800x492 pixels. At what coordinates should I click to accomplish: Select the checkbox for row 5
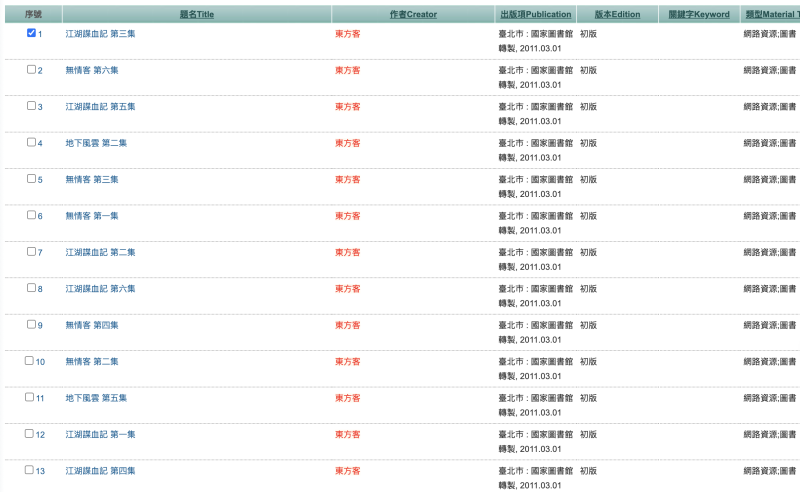coord(31,178)
